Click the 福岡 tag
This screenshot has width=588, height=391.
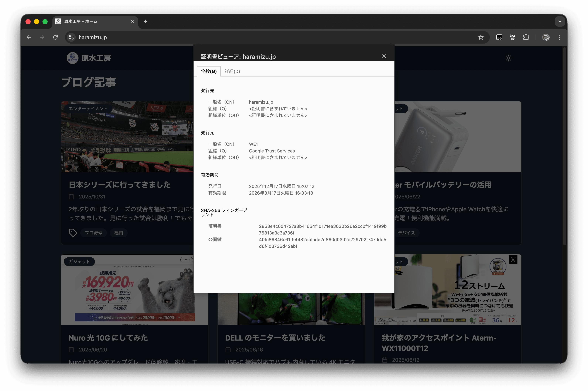119,233
